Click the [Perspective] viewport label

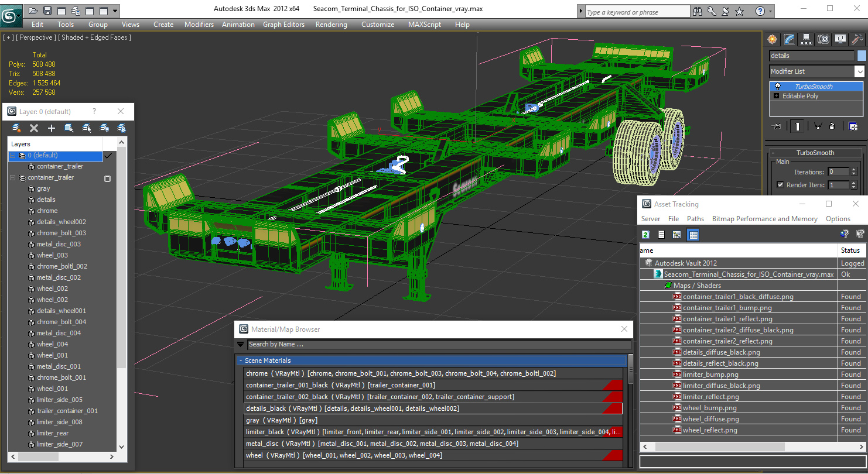click(x=36, y=37)
